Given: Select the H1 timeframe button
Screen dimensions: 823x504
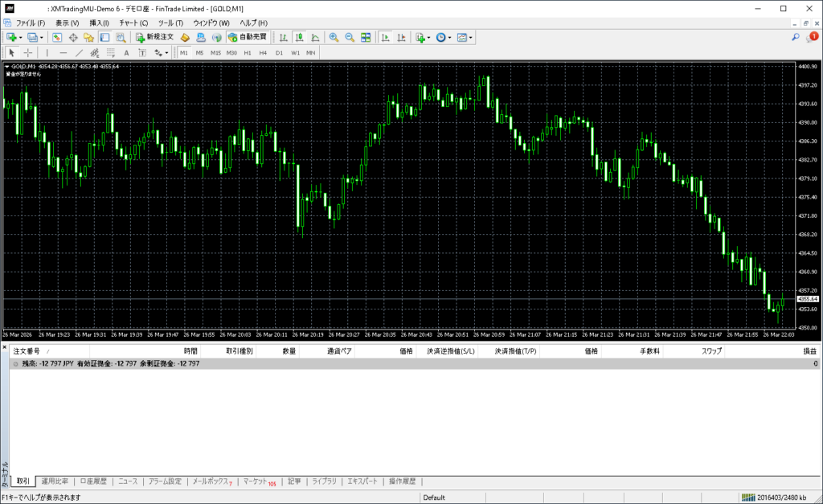Looking at the screenshot, I should (x=247, y=53).
